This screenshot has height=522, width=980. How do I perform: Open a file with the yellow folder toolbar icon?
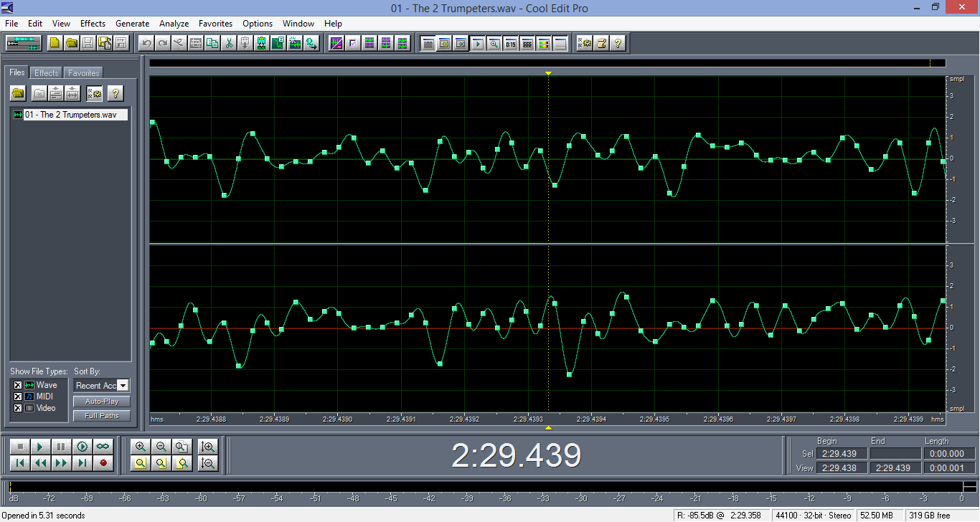(71, 43)
